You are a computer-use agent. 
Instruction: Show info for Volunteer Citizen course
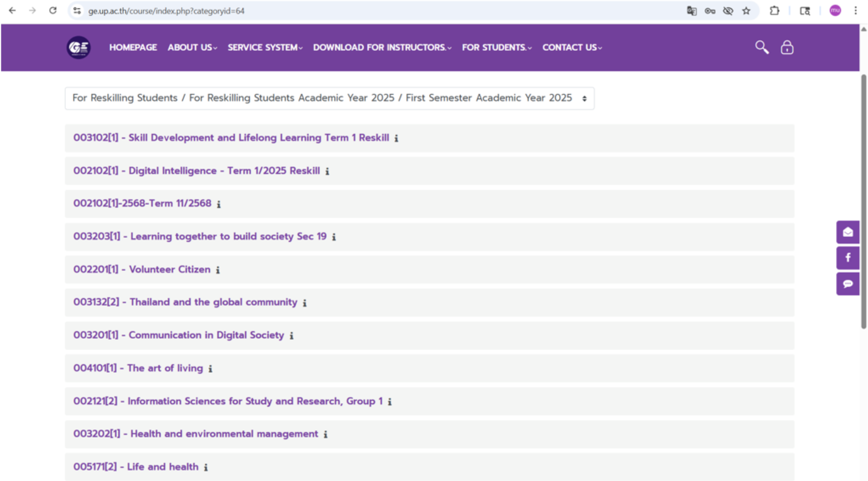[x=218, y=270]
